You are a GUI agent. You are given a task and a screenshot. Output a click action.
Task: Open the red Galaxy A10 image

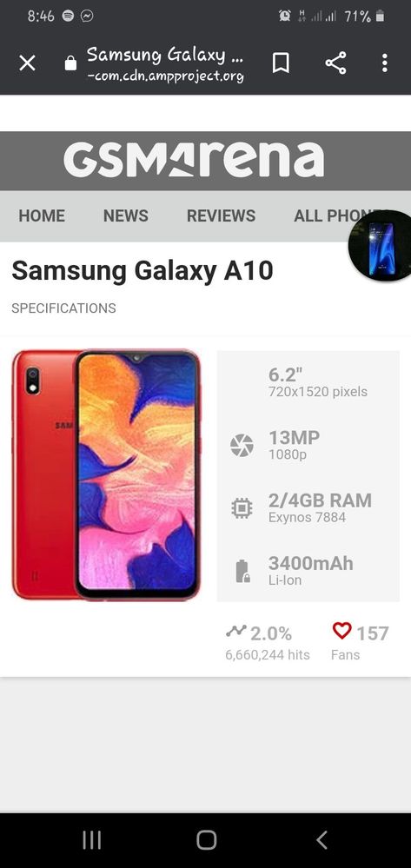106,474
